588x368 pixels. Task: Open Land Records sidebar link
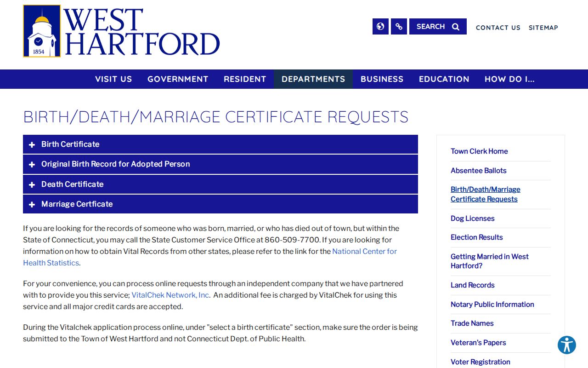[472, 285]
